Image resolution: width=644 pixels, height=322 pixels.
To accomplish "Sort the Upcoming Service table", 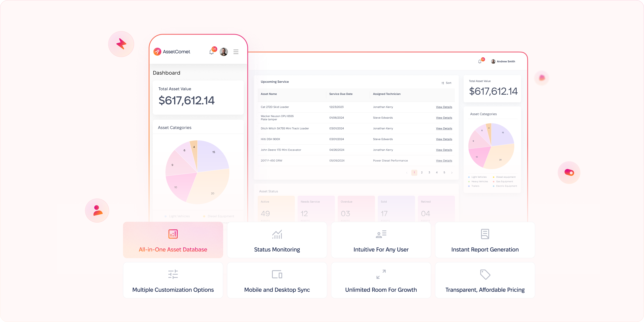I will click(447, 83).
